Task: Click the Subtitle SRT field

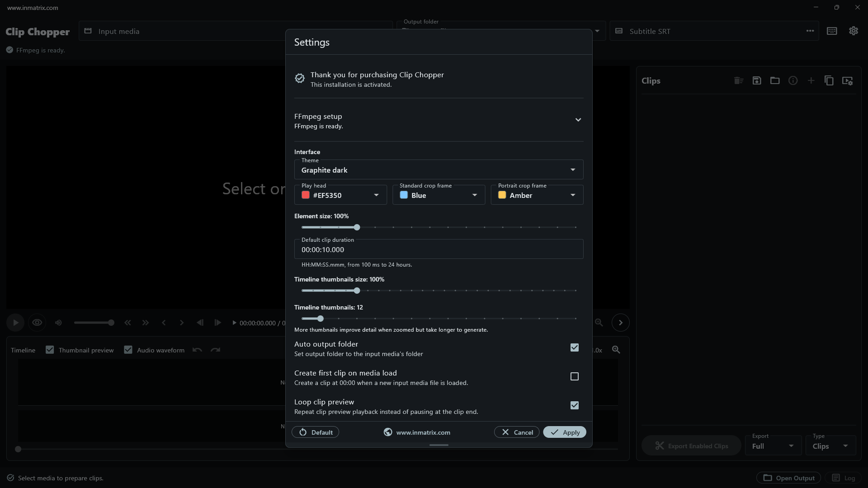Action: (x=714, y=31)
